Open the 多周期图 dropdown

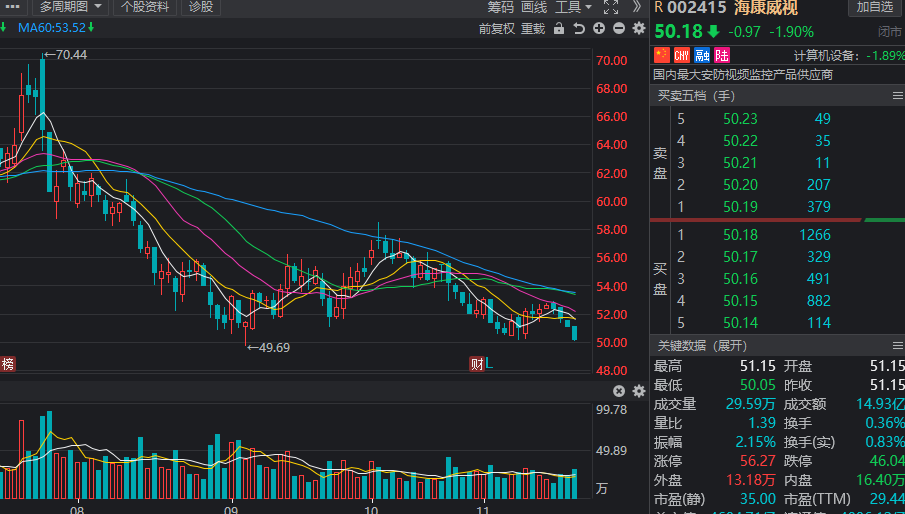69,7
